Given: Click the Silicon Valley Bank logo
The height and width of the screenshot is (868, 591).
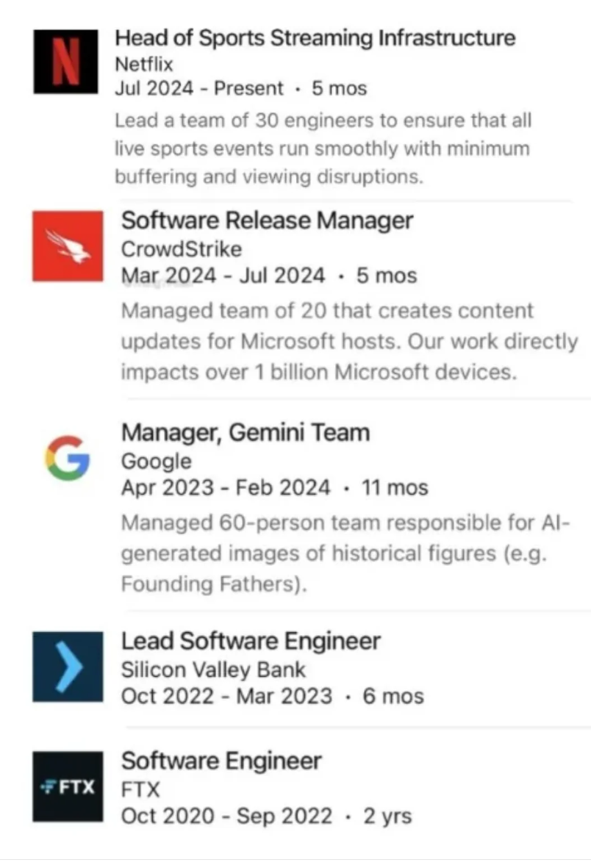Looking at the screenshot, I should tap(68, 667).
